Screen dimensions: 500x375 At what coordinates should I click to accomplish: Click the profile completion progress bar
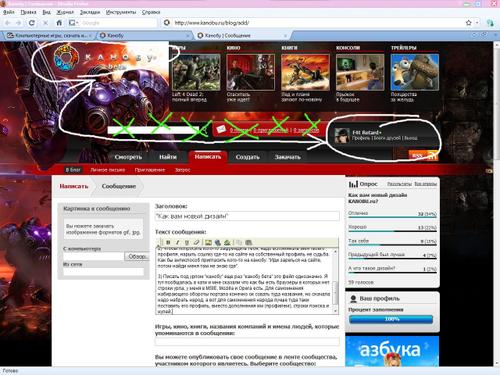[391, 319]
